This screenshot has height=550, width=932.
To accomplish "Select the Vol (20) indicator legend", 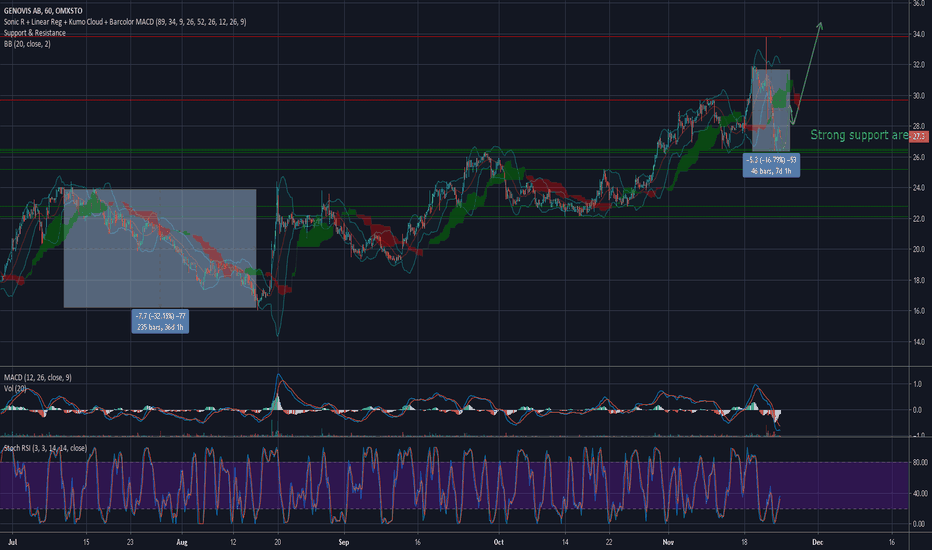I will pos(15,388).
